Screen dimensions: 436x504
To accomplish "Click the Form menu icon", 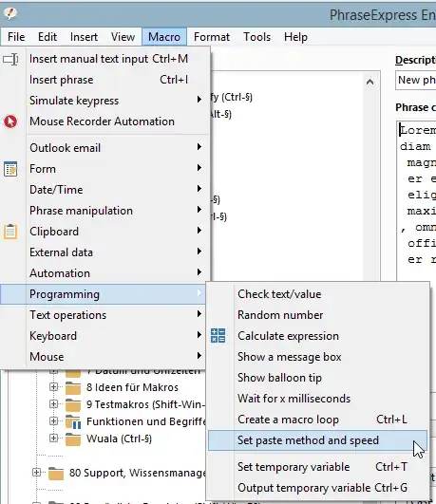I will tap(10, 169).
